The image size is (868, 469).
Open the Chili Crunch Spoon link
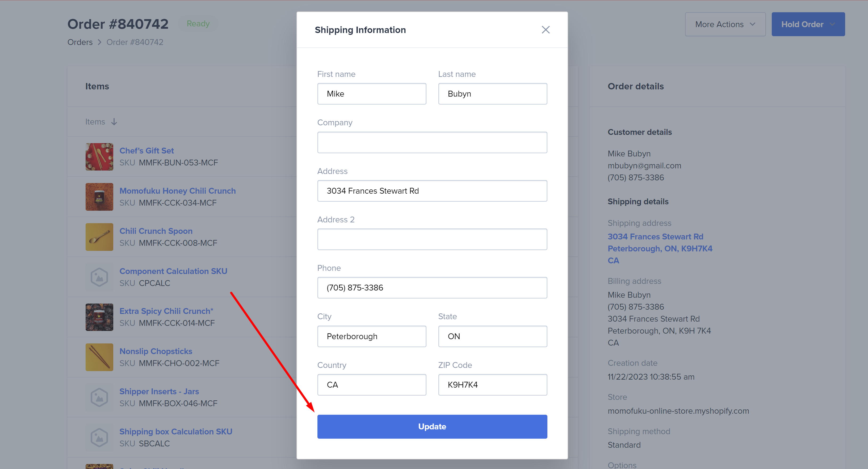[156, 231]
